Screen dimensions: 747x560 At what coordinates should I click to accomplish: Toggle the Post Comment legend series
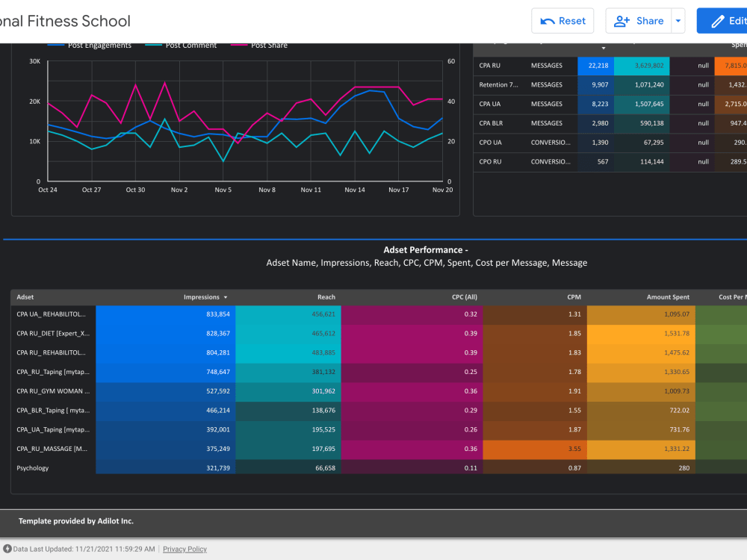tap(181, 46)
